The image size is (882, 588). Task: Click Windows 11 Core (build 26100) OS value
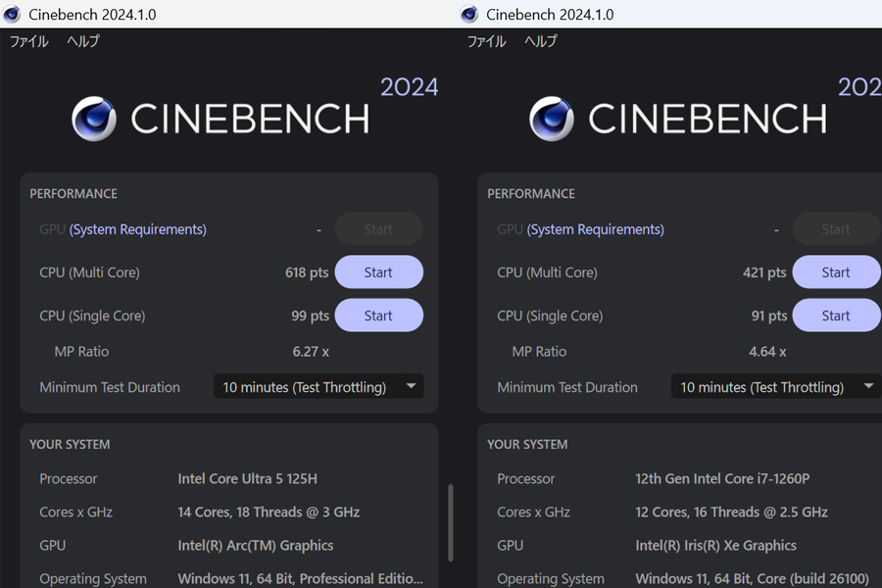point(752,578)
